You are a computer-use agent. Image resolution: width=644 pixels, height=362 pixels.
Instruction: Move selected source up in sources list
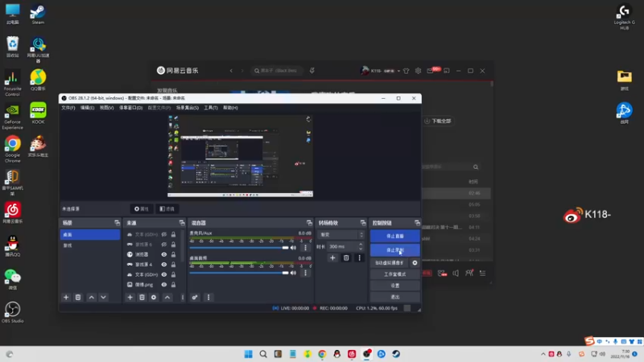click(167, 297)
